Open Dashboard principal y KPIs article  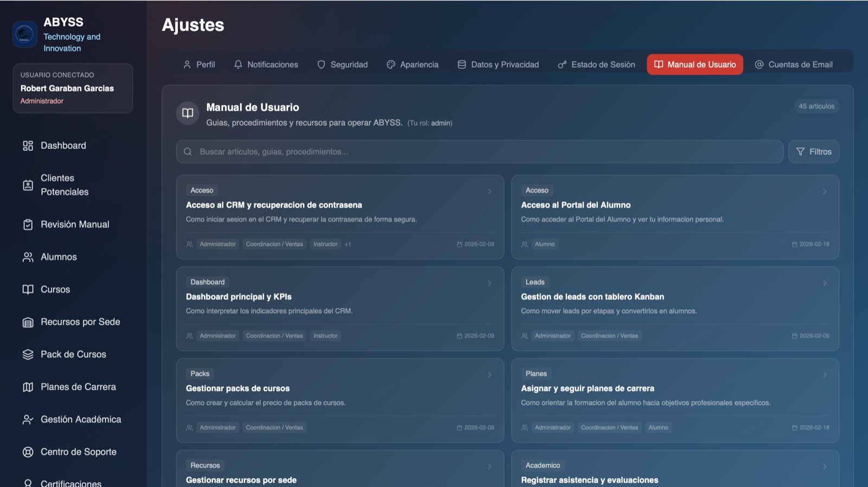239,297
